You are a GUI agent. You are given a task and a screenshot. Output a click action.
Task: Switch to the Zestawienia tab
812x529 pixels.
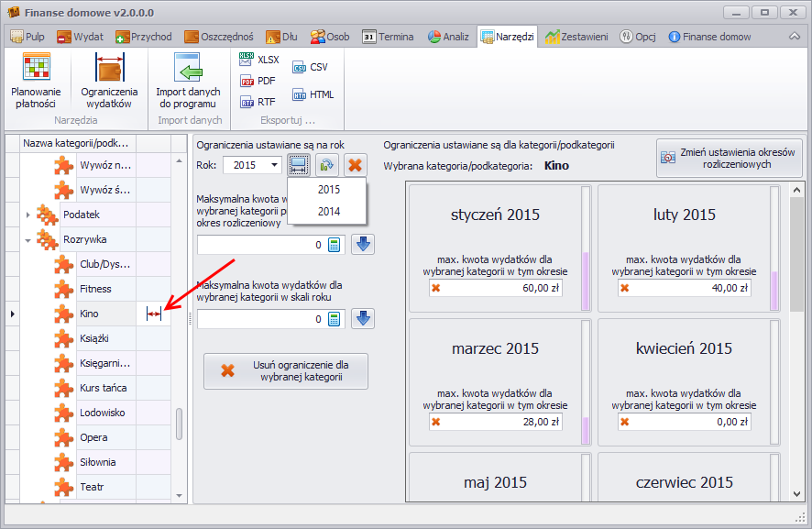[x=576, y=37]
